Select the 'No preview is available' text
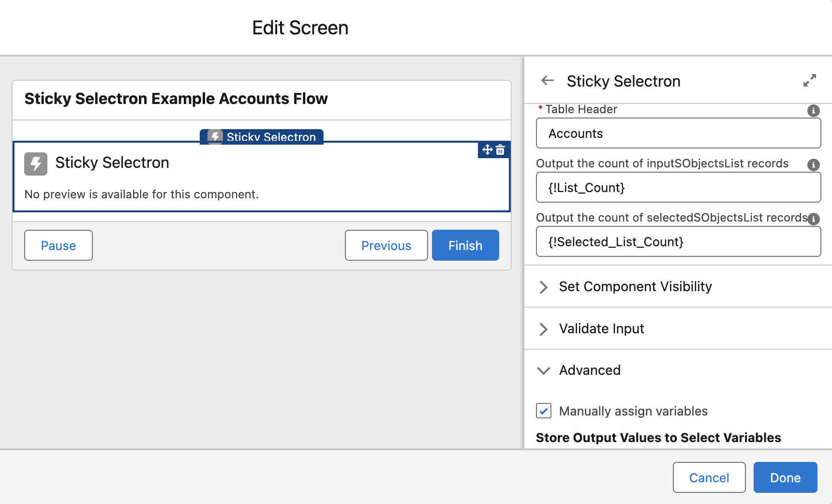The height and width of the screenshot is (504, 832). point(142,194)
